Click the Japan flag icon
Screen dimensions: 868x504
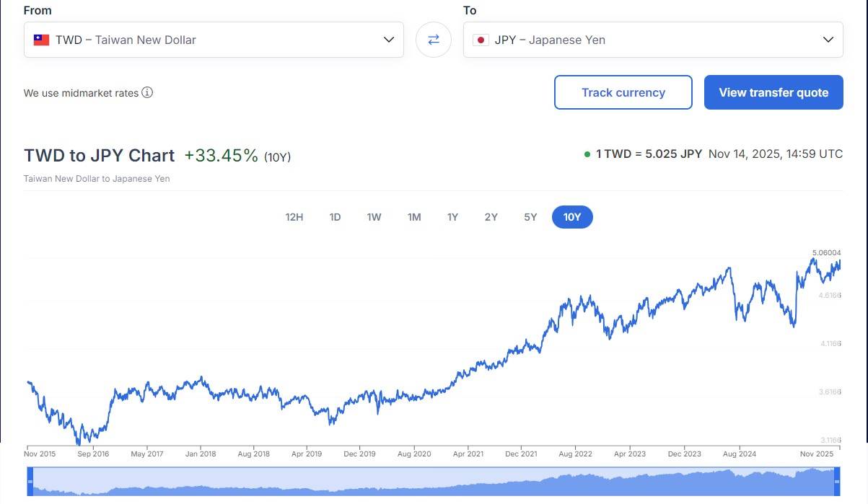tap(481, 40)
